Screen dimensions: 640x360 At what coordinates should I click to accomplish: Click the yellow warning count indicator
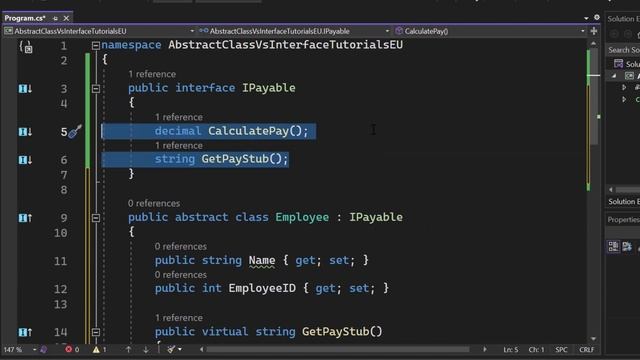[100, 350]
